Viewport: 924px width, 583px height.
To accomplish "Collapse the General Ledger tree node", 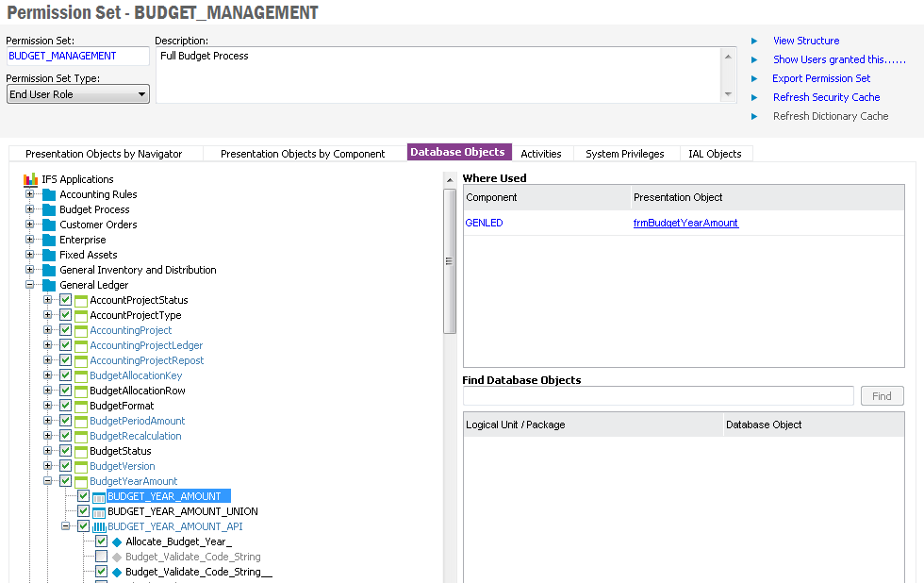I will click(x=29, y=285).
